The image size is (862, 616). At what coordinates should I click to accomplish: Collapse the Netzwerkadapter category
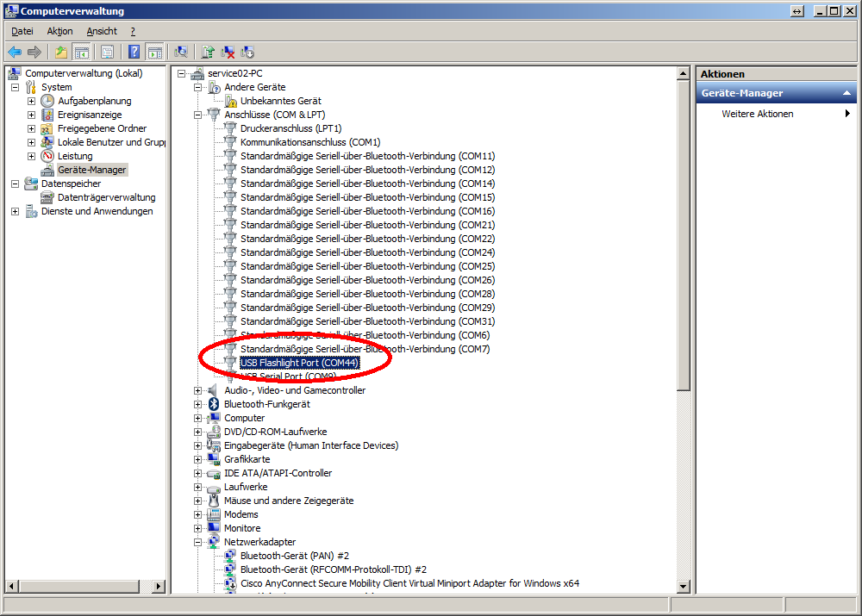point(198,542)
